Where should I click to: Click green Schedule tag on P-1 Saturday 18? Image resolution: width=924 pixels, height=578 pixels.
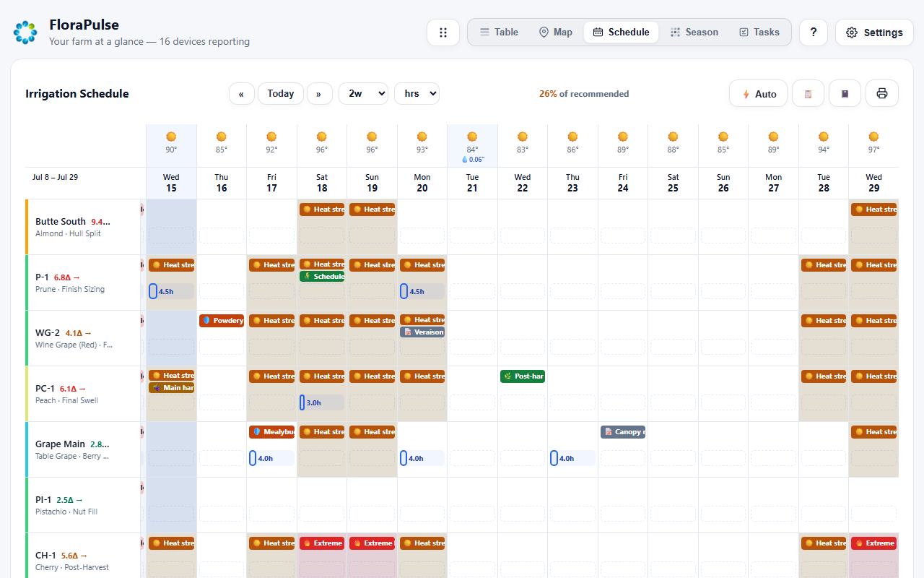(322, 277)
